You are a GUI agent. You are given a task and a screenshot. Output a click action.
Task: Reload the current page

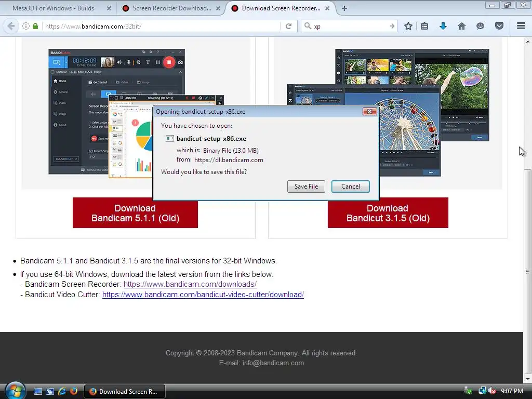point(288,26)
